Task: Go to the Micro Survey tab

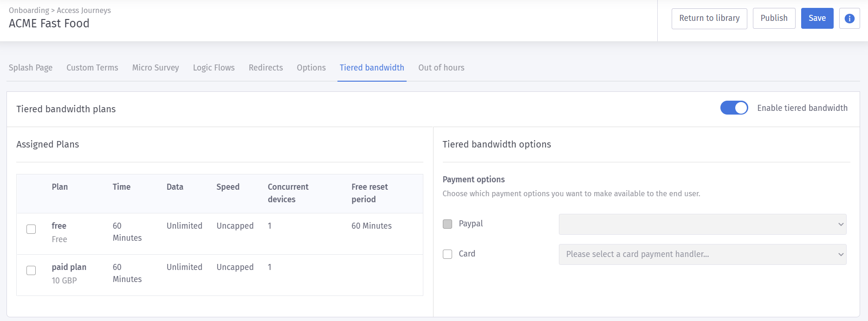Action: tap(155, 68)
